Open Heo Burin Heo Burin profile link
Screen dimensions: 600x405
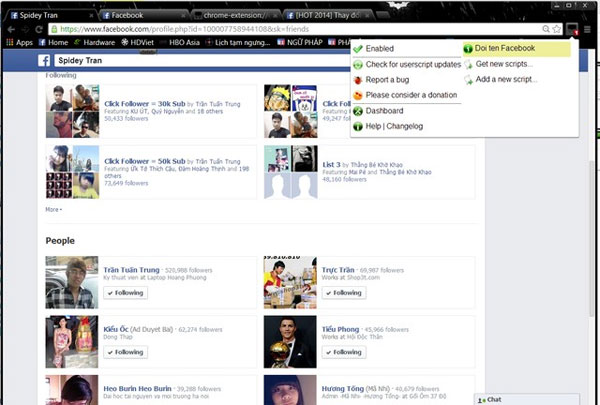[137, 389]
